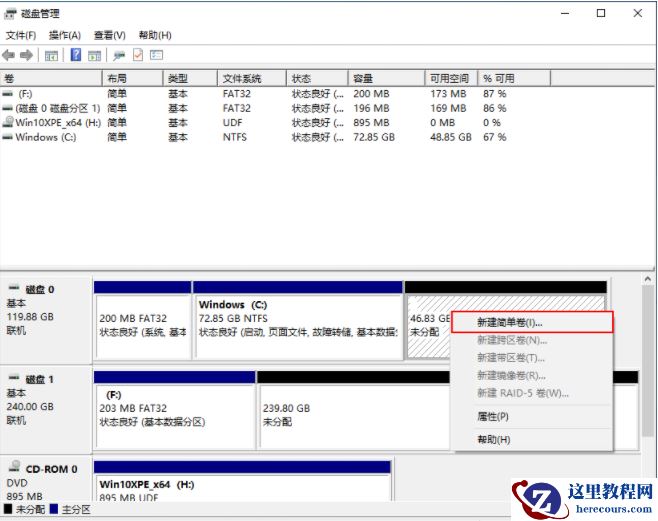Screen dimensions: 658x521
Task: Open the 查看(V) menu
Action: [x=110, y=36]
